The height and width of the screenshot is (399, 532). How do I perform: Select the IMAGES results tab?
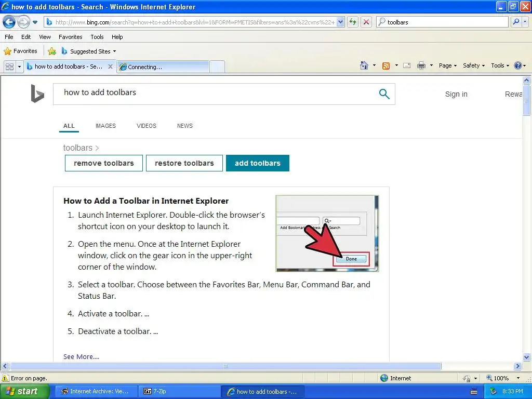point(105,126)
